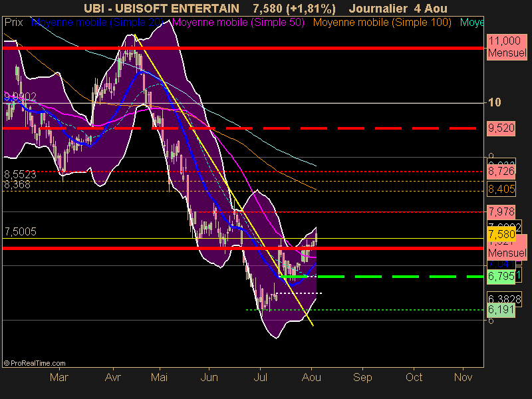The width and height of the screenshot is (532, 399).
Task: Click the "Sep" month on the time axis
Action: pyautogui.click(x=362, y=377)
